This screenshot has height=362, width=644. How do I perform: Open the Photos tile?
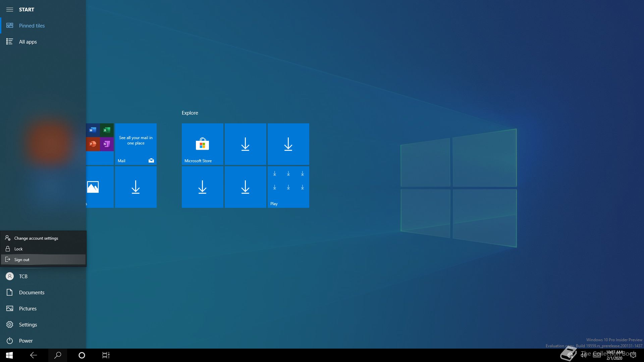point(100,187)
